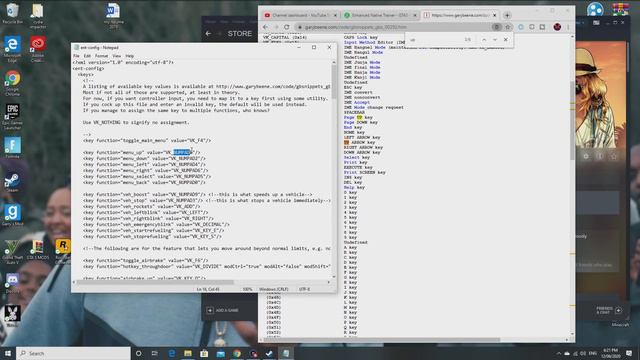Open the notification center icon

[629, 353]
